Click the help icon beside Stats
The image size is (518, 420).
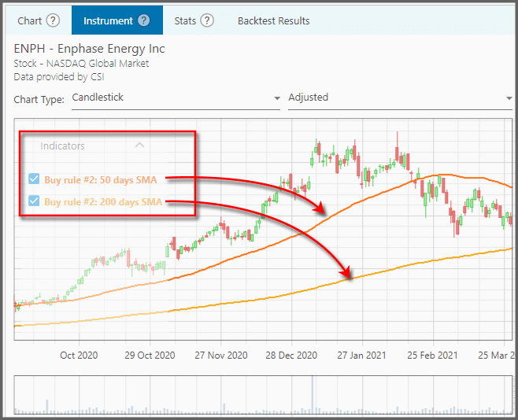pos(207,20)
